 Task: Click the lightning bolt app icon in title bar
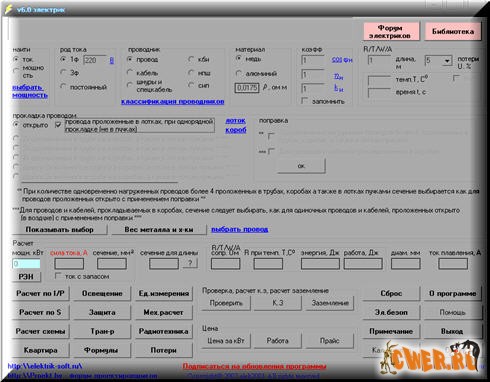(x=7, y=9)
